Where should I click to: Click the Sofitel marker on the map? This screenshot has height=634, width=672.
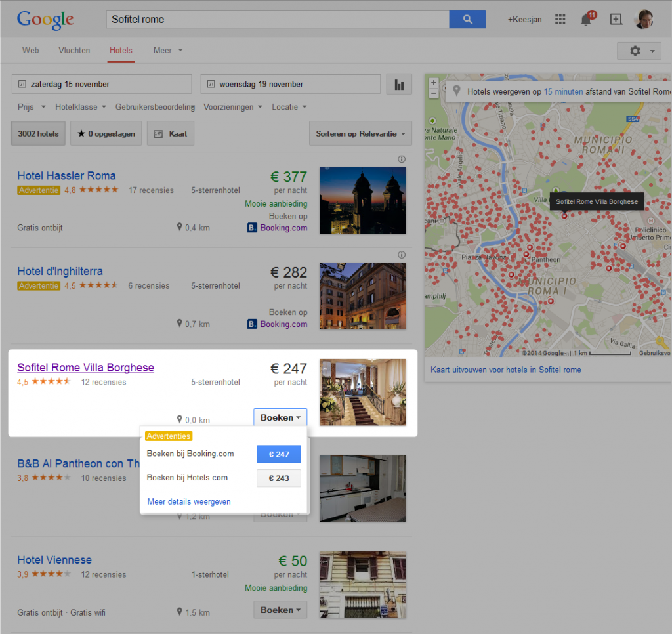pos(564,216)
